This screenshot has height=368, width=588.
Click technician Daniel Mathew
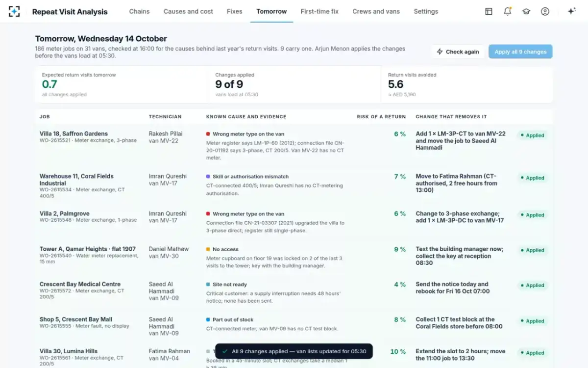[x=169, y=249]
